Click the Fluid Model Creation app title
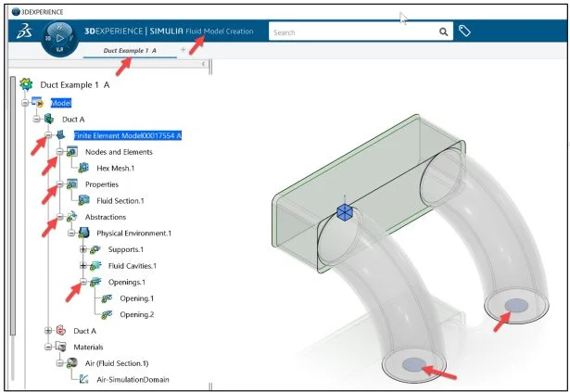The image size is (570, 392). [220, 32]
